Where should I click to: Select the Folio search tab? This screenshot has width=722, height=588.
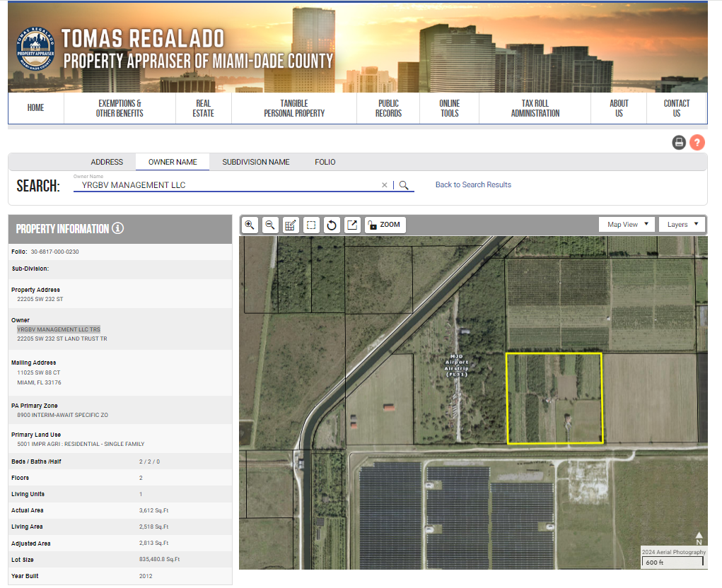point(325,162)
